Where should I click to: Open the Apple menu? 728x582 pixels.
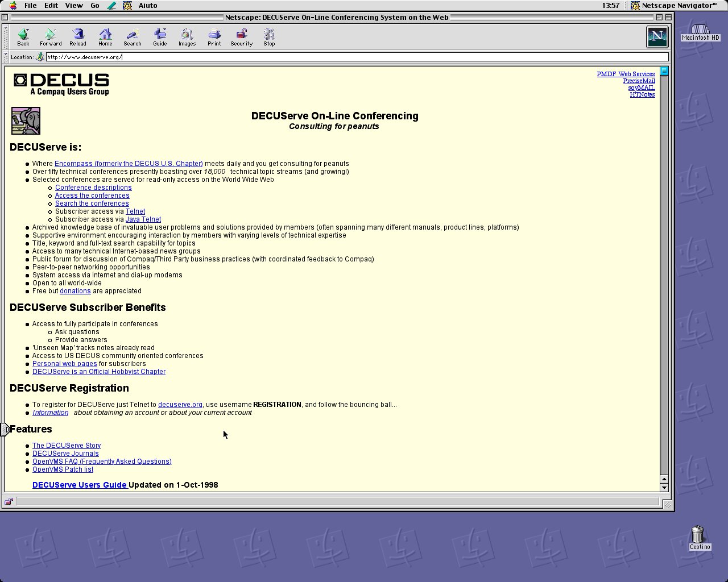click(13, 6)
